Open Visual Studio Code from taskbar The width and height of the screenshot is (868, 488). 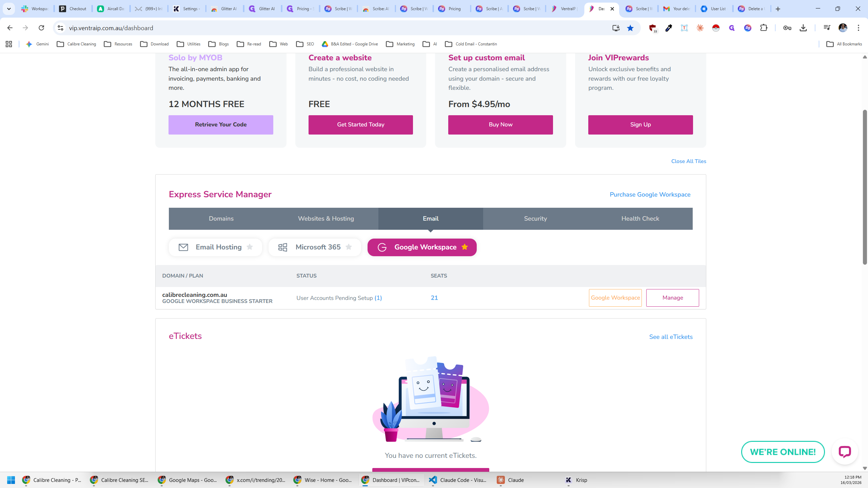point(459,480)
